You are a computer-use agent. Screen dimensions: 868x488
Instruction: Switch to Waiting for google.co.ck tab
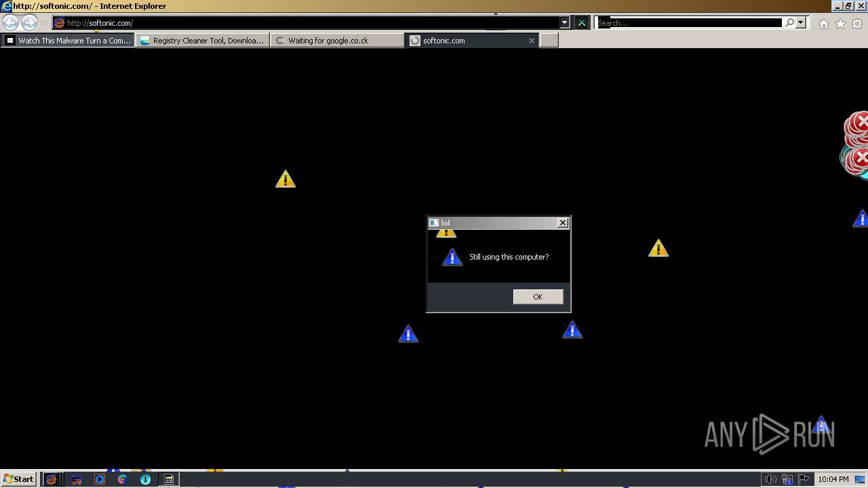click(x=337, y=41)
